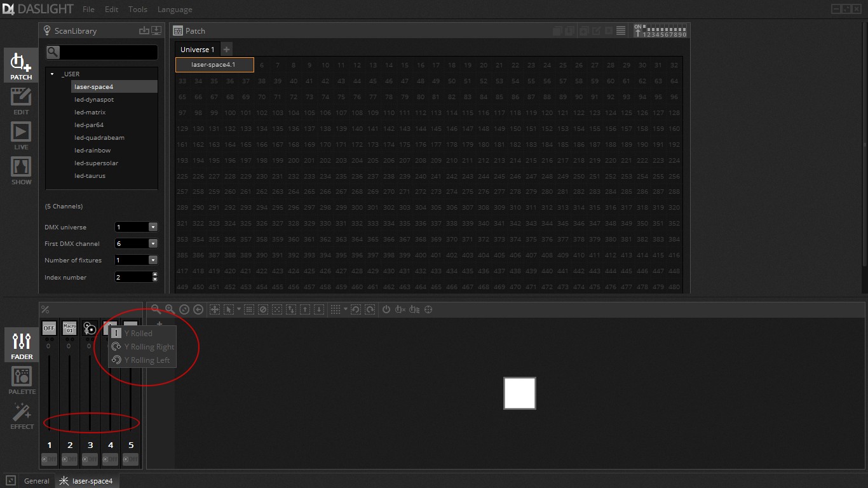Click the channel 1 fader slider
The image size is (868, 488).
click(49, 393)
